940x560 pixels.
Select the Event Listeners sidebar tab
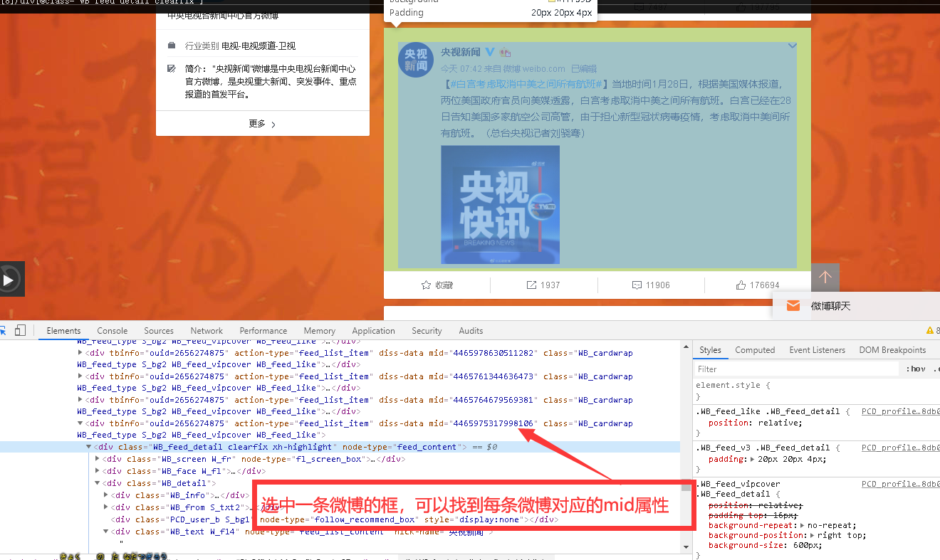click(817, 349)
